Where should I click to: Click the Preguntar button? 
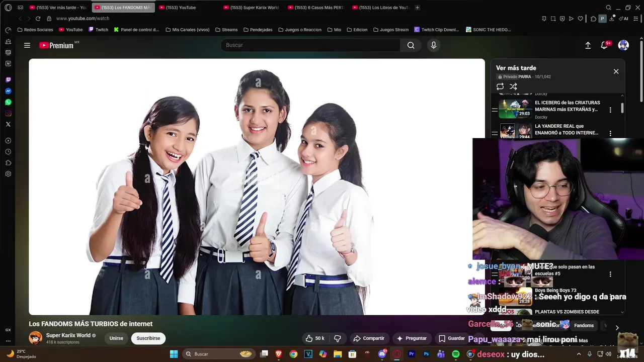click(412, 338)
